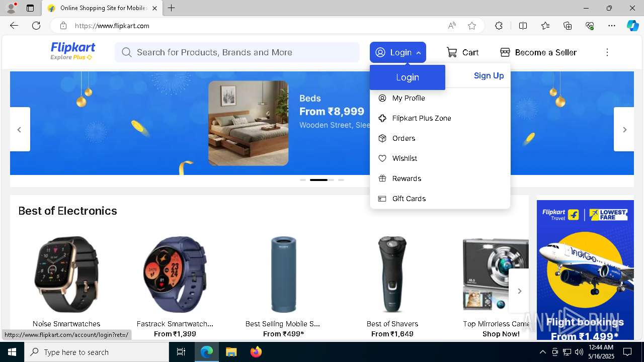The width and height of the screenshot is (644, 362).
Task: Open the volume control in system tray
Action: click(x=579, y=352)
